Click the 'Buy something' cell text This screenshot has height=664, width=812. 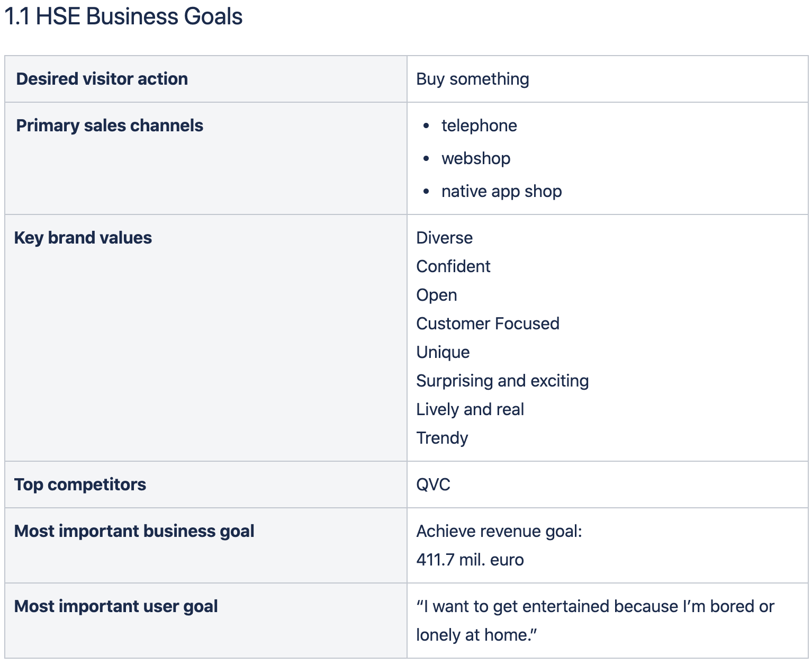click(x=472, y=79)
